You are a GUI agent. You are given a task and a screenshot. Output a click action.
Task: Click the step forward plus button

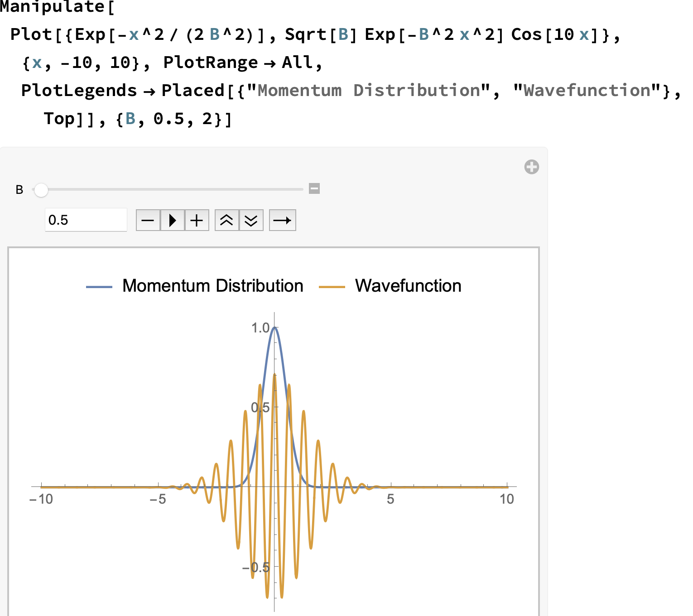tap(197, 221)
